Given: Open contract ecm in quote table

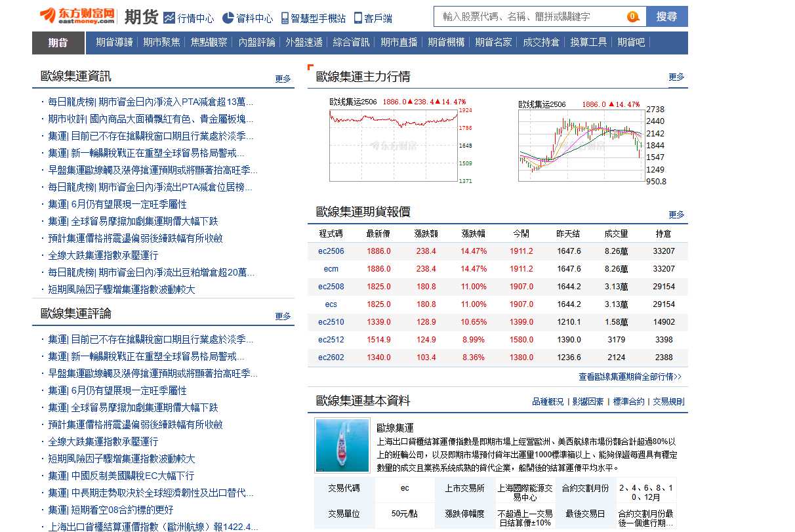Looking at the screenshot, I should coord(331,269).
